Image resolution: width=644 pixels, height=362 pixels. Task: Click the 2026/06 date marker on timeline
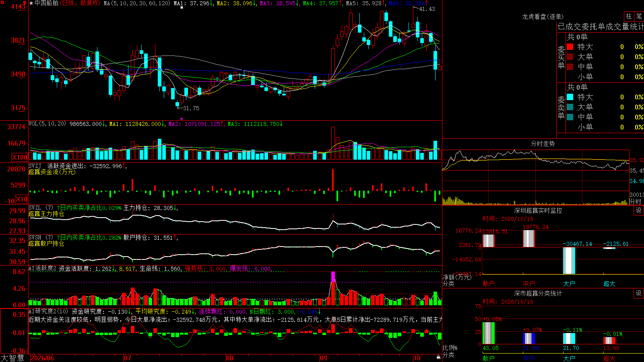coord(42,358)
